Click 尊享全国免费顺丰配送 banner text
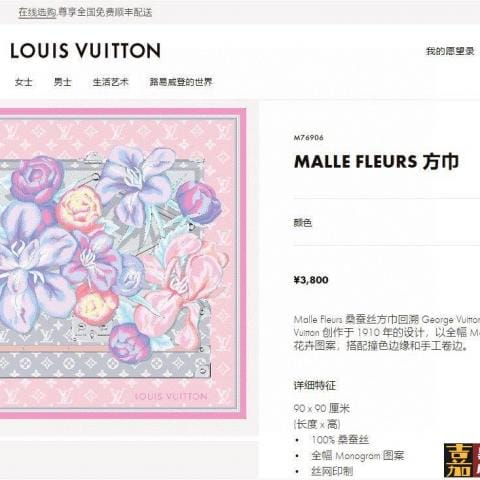480x480 pixels. (x=105, y=12)
